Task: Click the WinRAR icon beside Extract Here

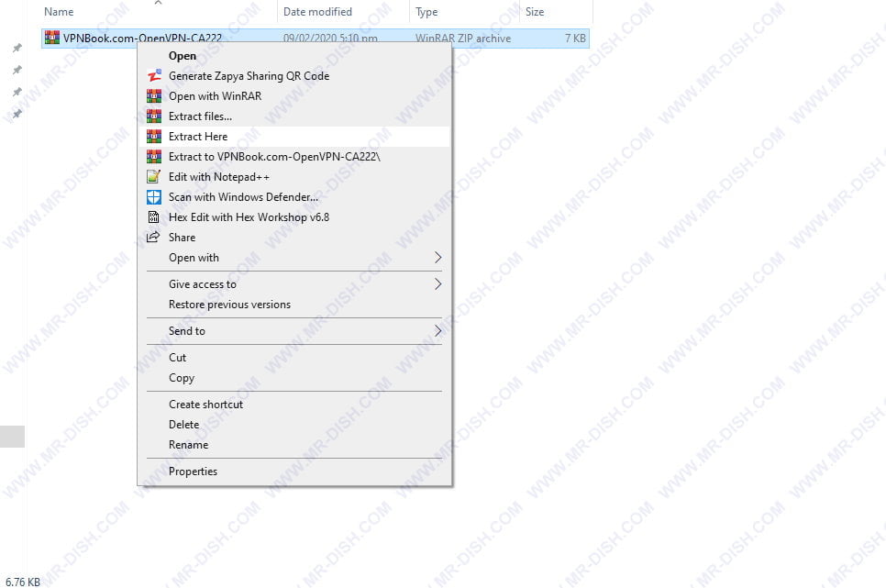Action: [154, 137]
